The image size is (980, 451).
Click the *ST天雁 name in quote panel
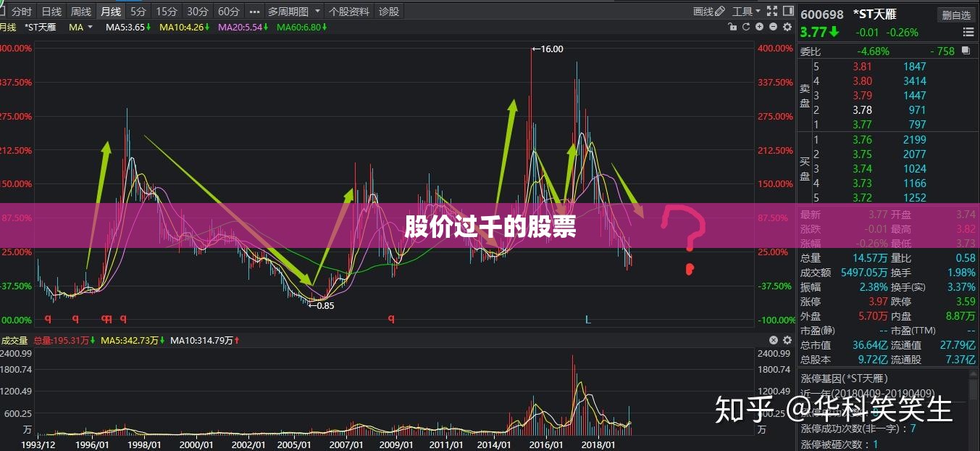(x=874, y=15)
